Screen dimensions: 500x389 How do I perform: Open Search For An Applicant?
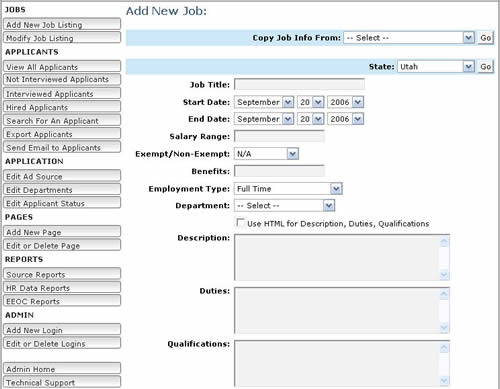62,120
